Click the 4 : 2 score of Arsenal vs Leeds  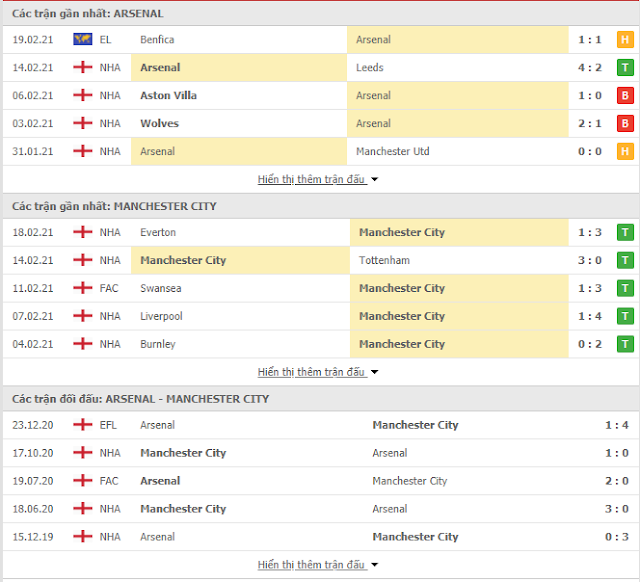pos(589,67)
